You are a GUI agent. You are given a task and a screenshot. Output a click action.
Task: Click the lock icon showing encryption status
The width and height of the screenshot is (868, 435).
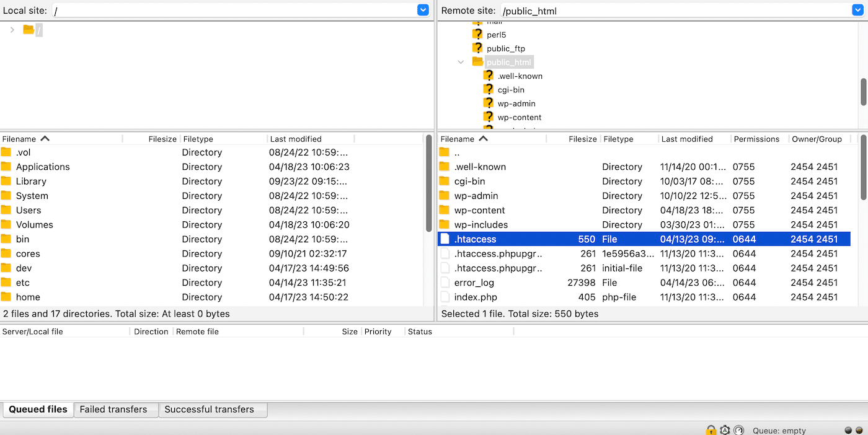point(711,429)
